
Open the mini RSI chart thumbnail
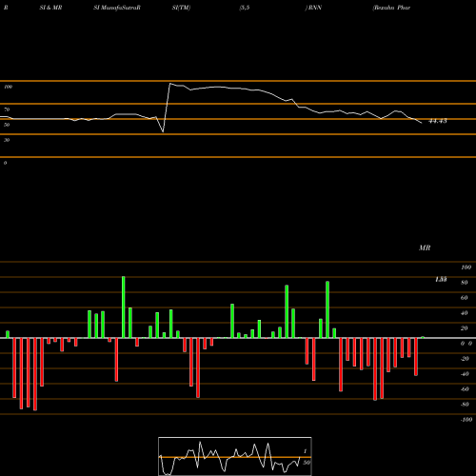[235, 456]
